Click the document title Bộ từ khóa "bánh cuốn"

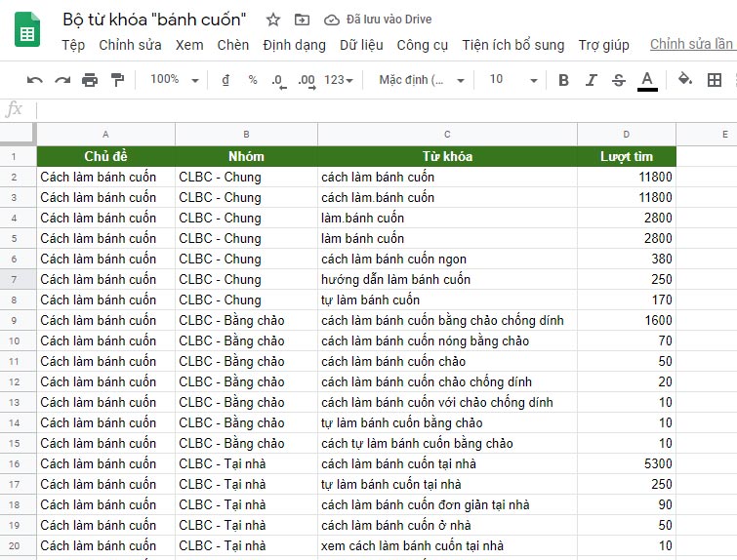pos(154,20)
